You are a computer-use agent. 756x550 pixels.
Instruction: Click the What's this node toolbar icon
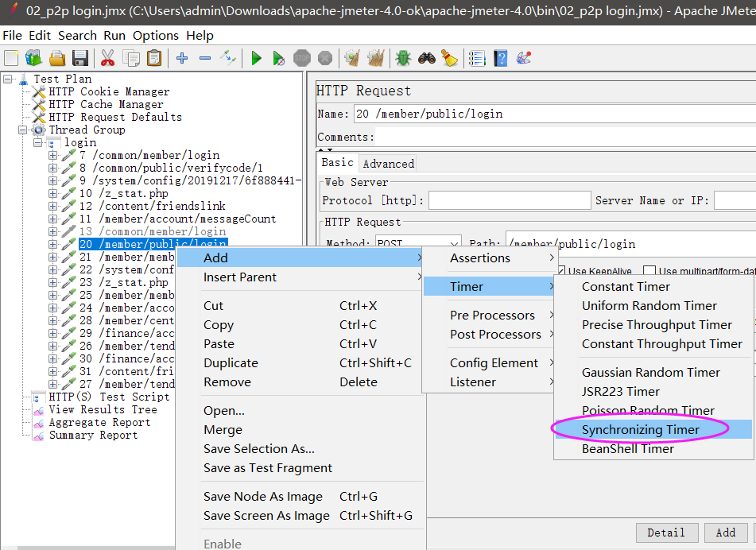523,58
